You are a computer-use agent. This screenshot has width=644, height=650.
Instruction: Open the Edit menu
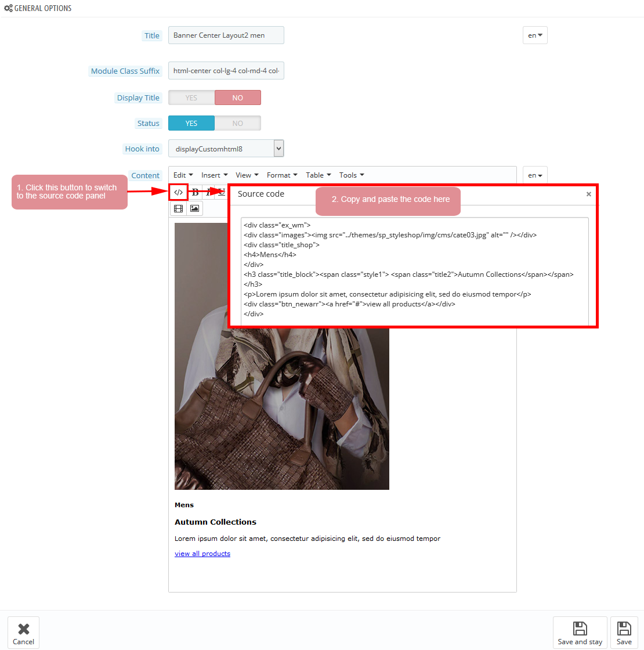(183, 175)
